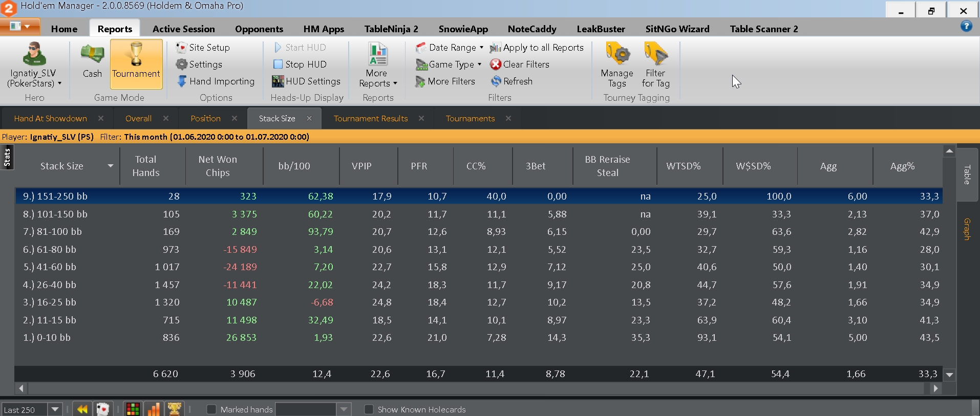Open Manage Tags

click(617, 65)
